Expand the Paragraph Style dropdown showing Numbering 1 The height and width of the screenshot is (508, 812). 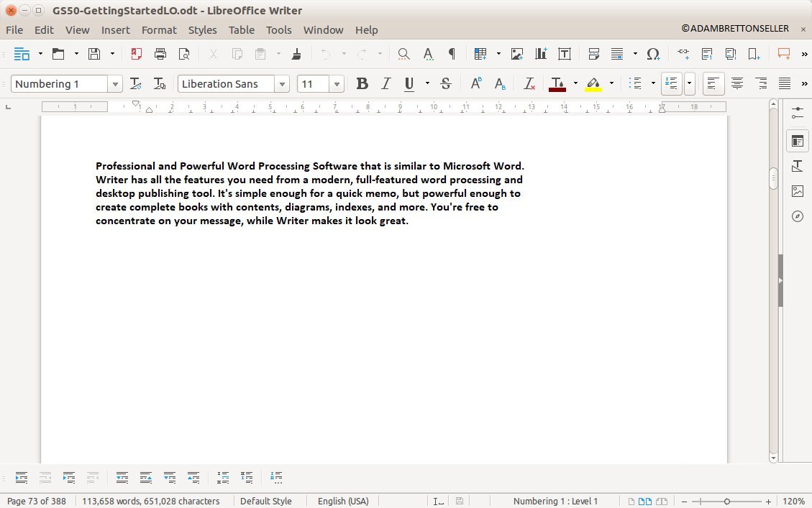click(115, 84)
